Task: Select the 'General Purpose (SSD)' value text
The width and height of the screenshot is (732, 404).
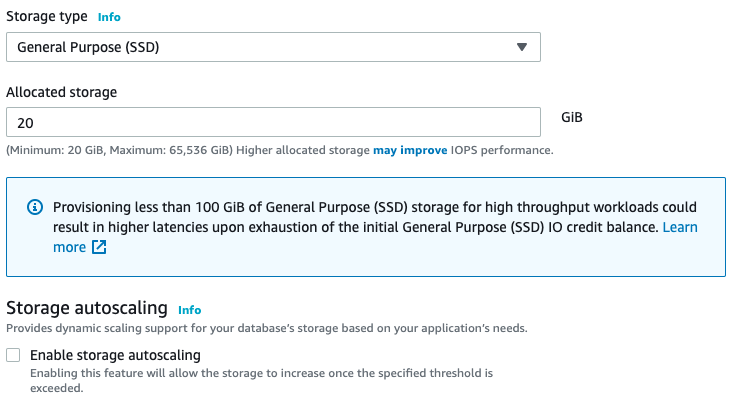Action: click(88, 47)
